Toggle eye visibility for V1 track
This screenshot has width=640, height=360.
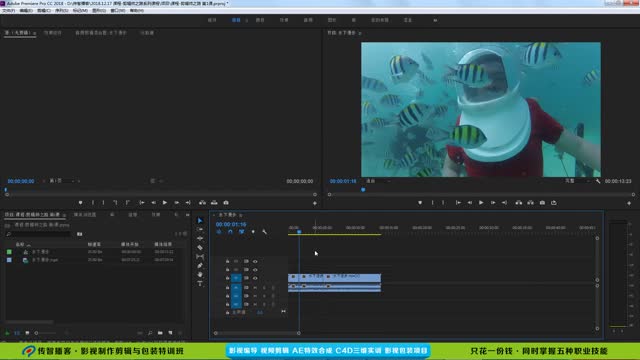[255, 278]
